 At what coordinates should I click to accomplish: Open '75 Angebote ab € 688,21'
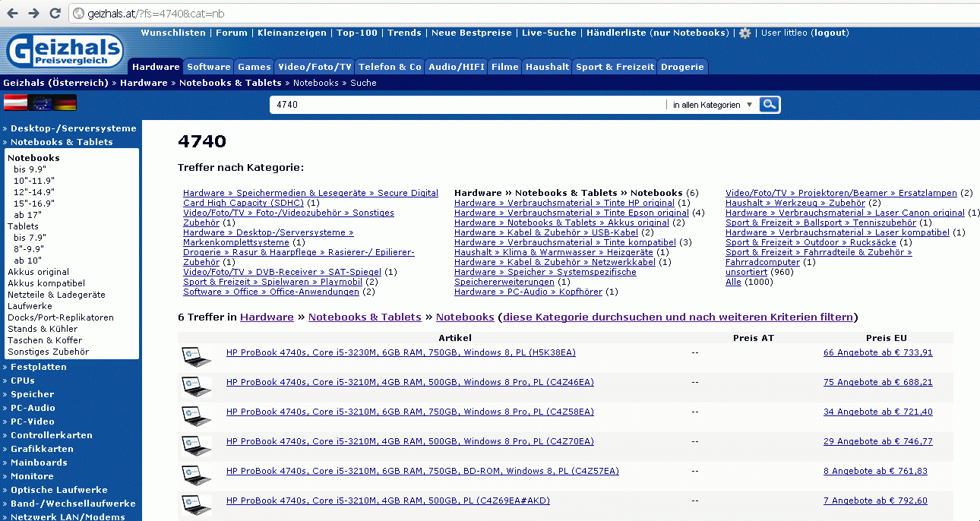pos(878,382)
